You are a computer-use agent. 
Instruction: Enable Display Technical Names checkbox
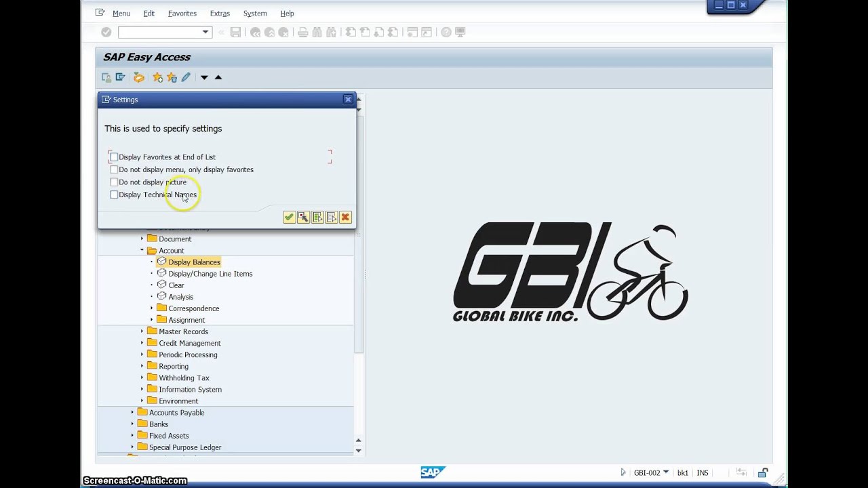114,195
